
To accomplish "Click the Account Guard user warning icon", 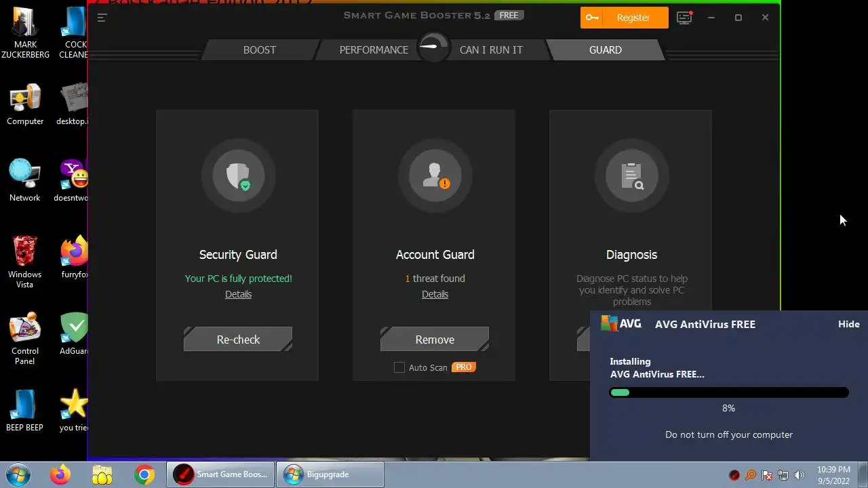I will point(435,176).
